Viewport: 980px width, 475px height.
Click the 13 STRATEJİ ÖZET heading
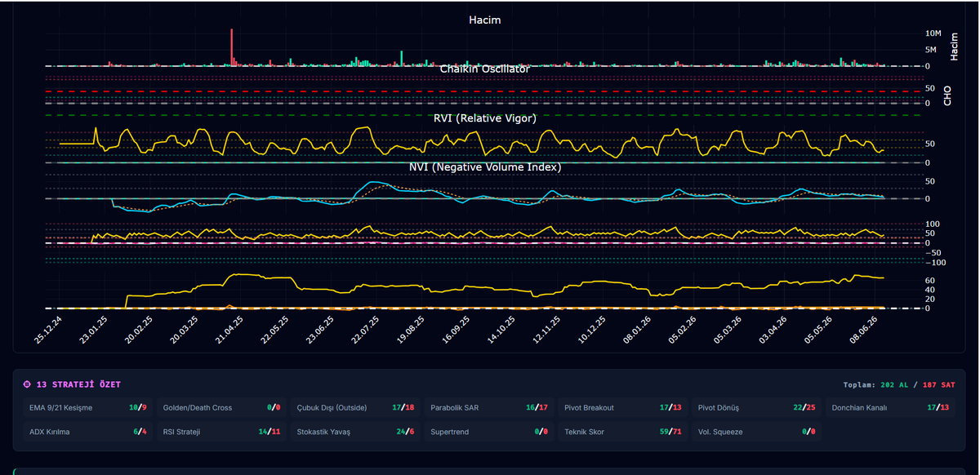78,384
